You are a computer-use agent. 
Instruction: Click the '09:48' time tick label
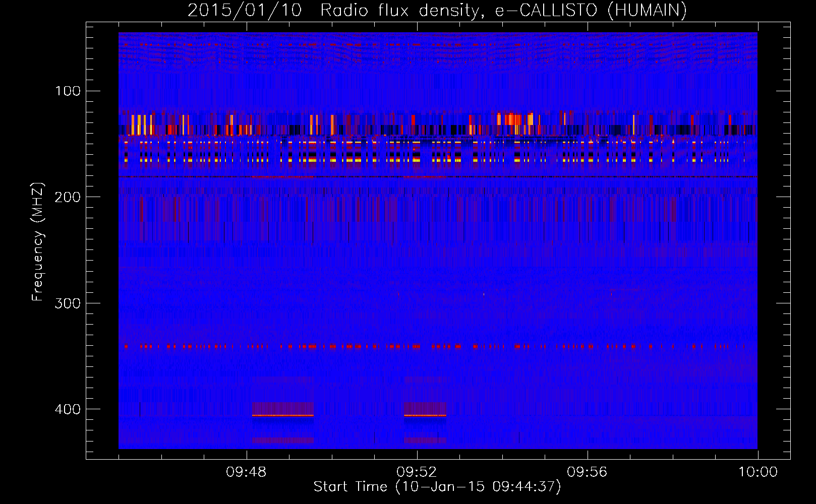tap(246, 472)
